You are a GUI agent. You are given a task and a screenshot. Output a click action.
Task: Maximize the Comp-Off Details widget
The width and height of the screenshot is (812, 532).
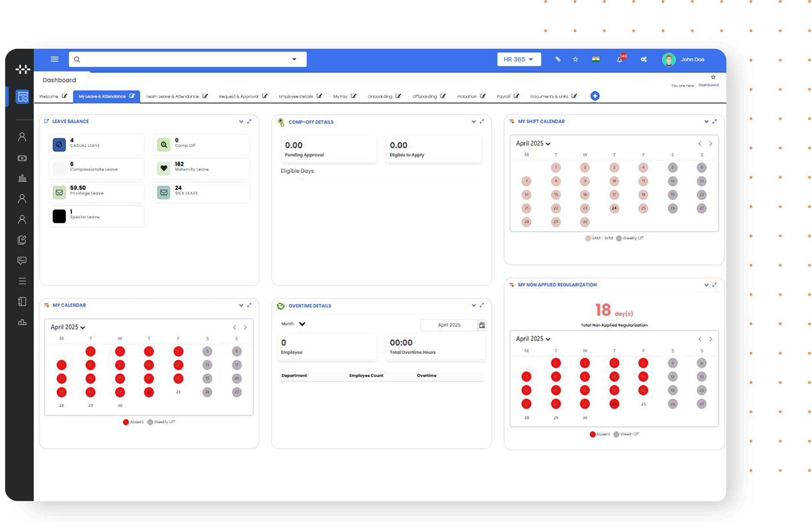(482, 121)
